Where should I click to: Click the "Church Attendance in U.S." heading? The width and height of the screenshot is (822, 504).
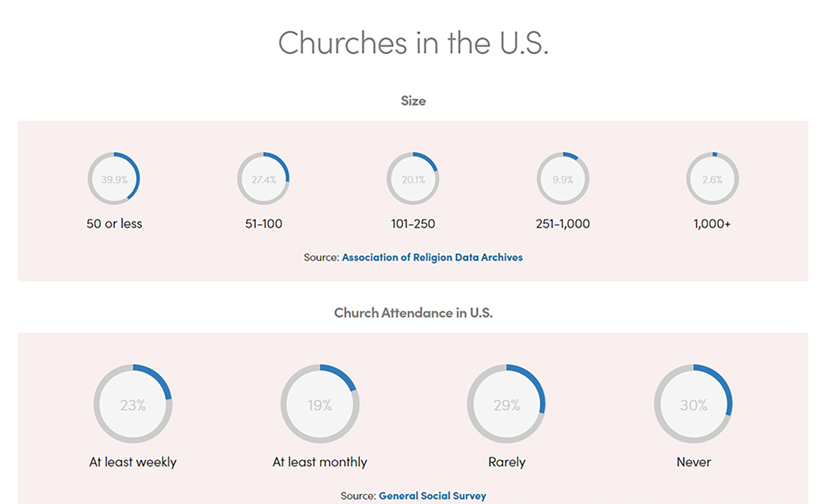413,313
